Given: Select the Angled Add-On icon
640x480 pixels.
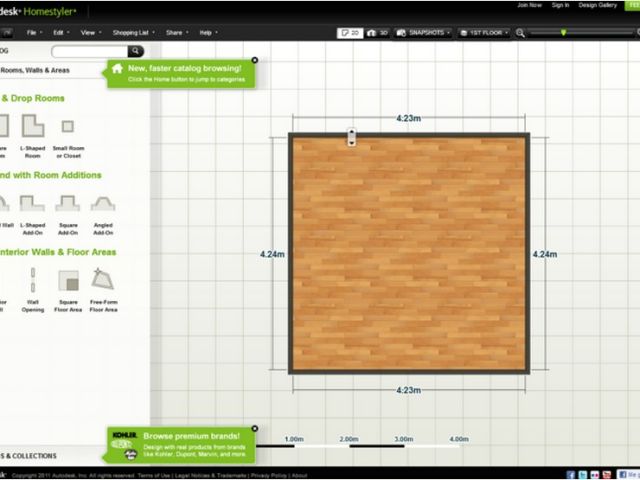Looking at the screenshot, I should tap(102, 203).
